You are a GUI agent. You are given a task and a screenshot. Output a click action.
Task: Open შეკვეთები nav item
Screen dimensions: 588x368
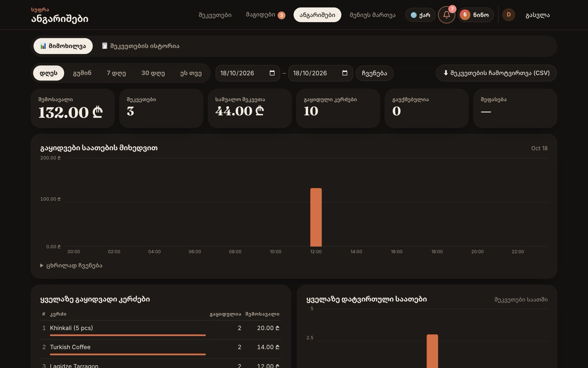(215, 15)
